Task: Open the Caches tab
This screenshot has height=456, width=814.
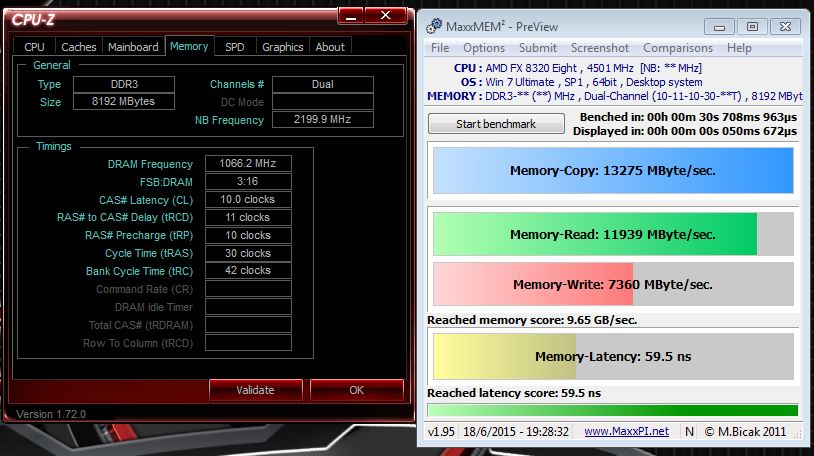Action: (79, 47)
